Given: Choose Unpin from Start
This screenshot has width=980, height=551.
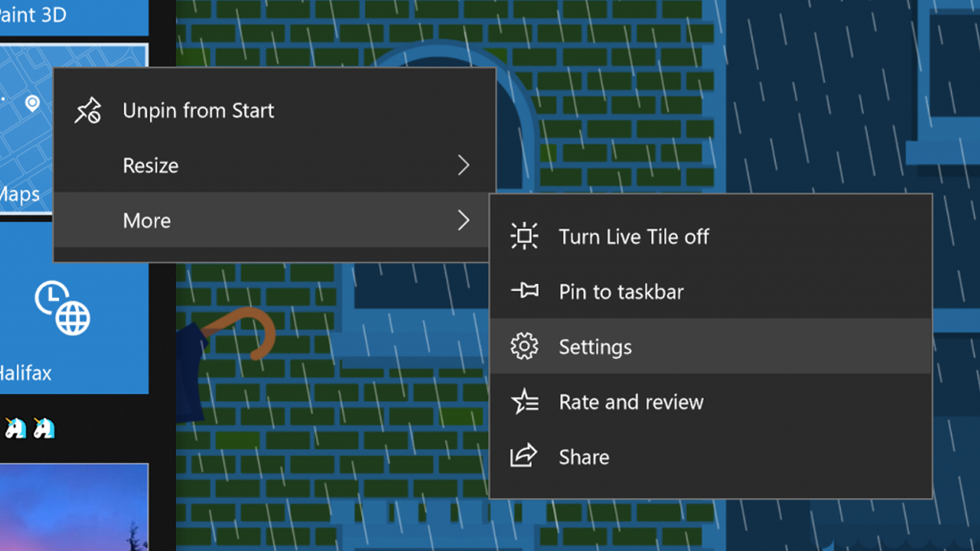Looking at the screenshot, I should (x=198, y=111).
